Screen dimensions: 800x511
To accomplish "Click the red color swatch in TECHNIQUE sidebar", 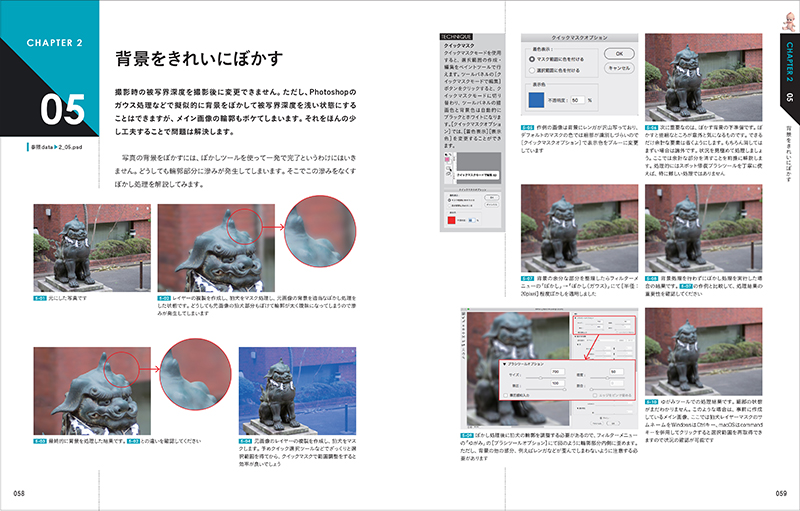I will pyautogui.click(x=453, y=219).
